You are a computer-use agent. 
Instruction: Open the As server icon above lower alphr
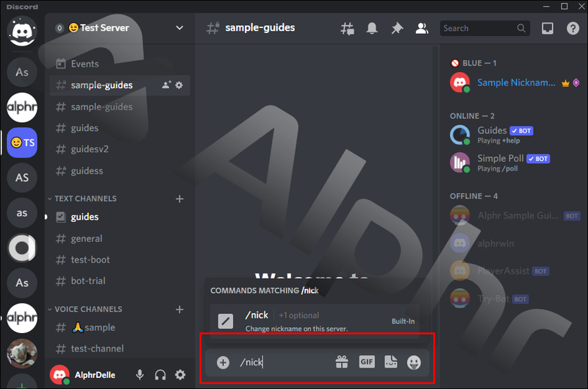click(22, 283)
